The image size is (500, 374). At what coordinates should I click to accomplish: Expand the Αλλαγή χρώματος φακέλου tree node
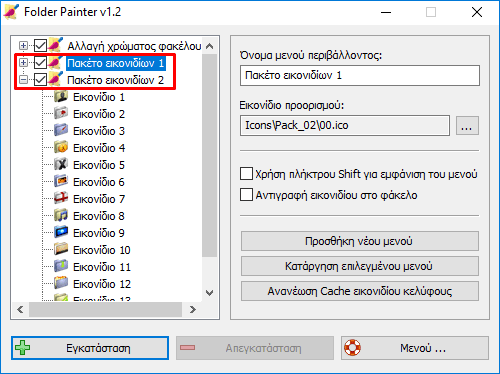click(x=23, y=45)
